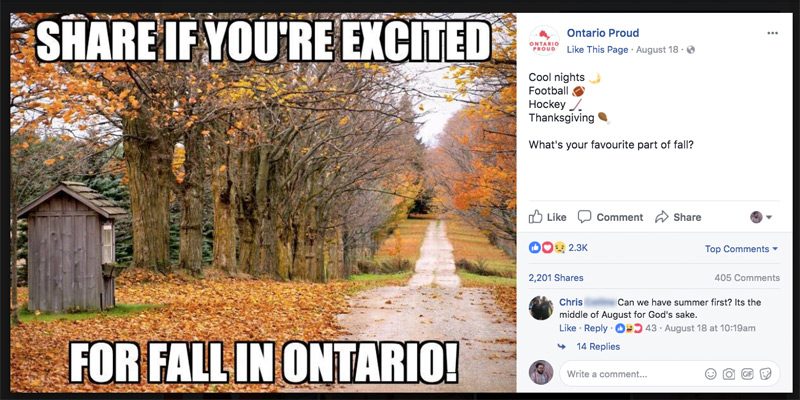800x400 pixels.
Task: Like the Ontario Proud post
Action: [x=547, y=217]
